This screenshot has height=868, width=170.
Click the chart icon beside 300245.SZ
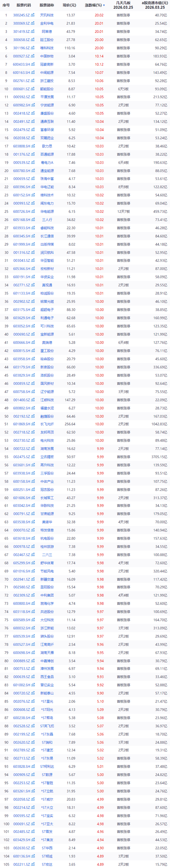(33, 15)
